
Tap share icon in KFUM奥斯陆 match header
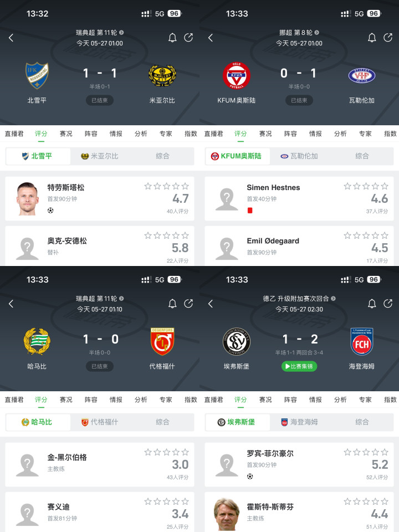[388, 37]
